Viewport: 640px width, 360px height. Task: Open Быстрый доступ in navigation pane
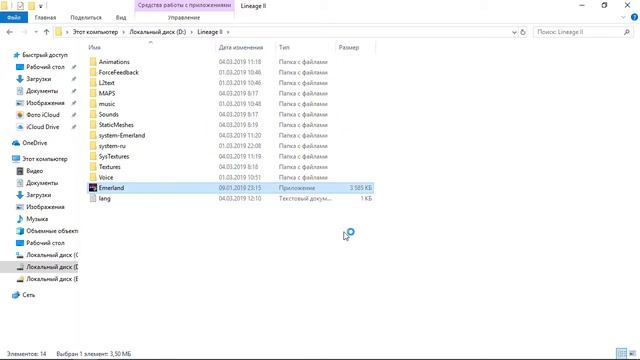point(45,55)
